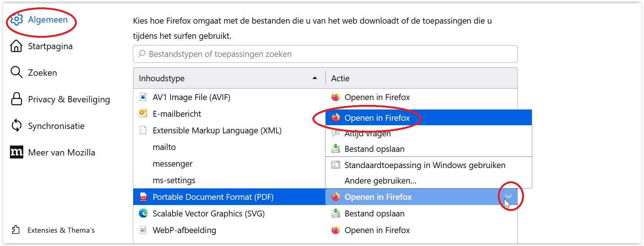Select the Privacy & Beveiliging padlock icon
Viewport: 644px width, 246px height.
(x=16, y=99)
